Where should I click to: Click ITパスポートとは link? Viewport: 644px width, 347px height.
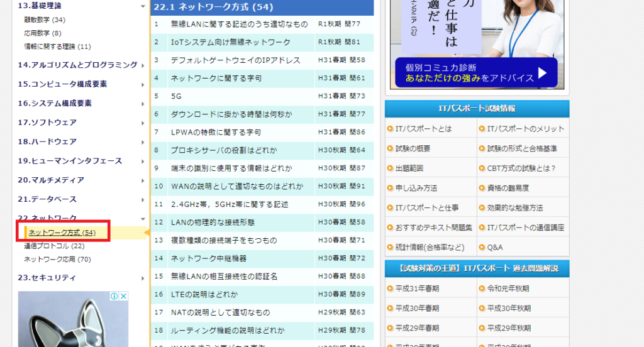point(423,129)
